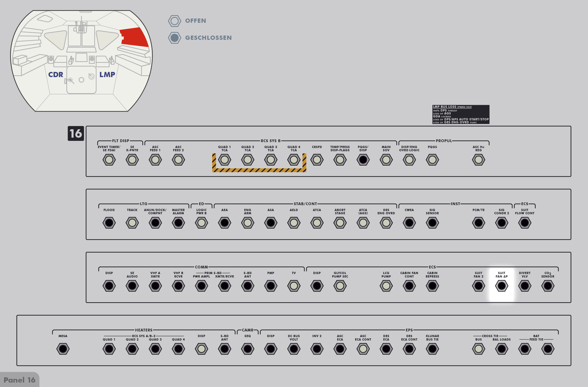Toggle the MAIN SOV circuit breaker
The image size is (588, 387).
tap(386, 160)
